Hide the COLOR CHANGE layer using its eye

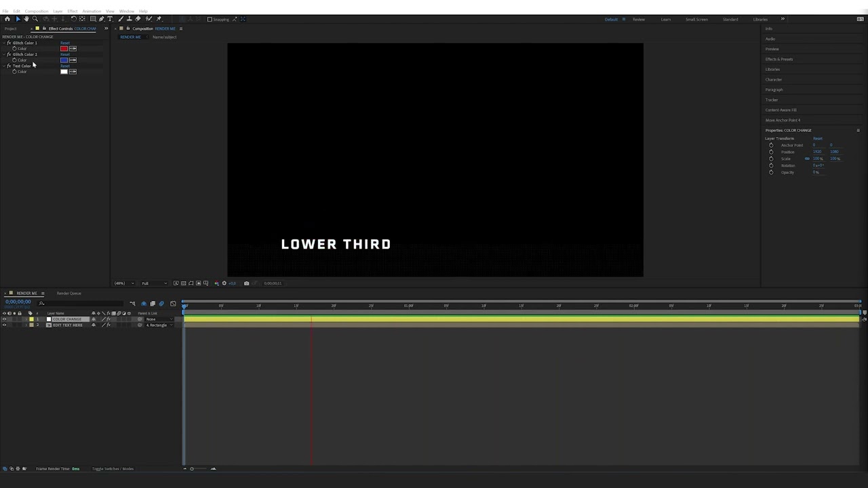5,319
